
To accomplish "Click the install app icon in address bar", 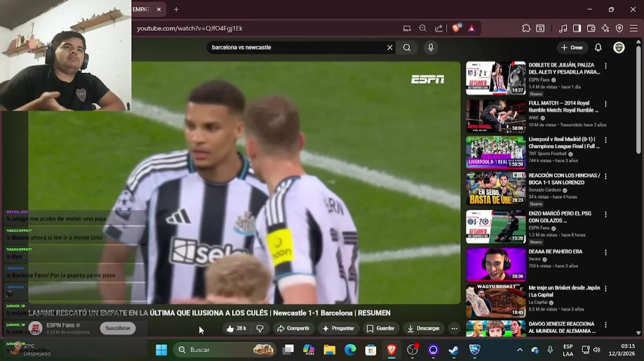I will click(x=407, y=29).
